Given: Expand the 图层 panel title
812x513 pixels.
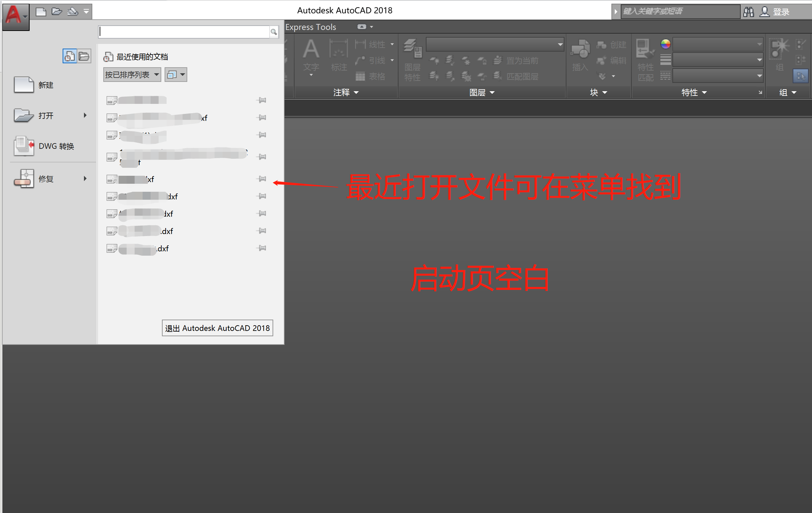Looking at the screenshot, I should click(x=482, y=93).
